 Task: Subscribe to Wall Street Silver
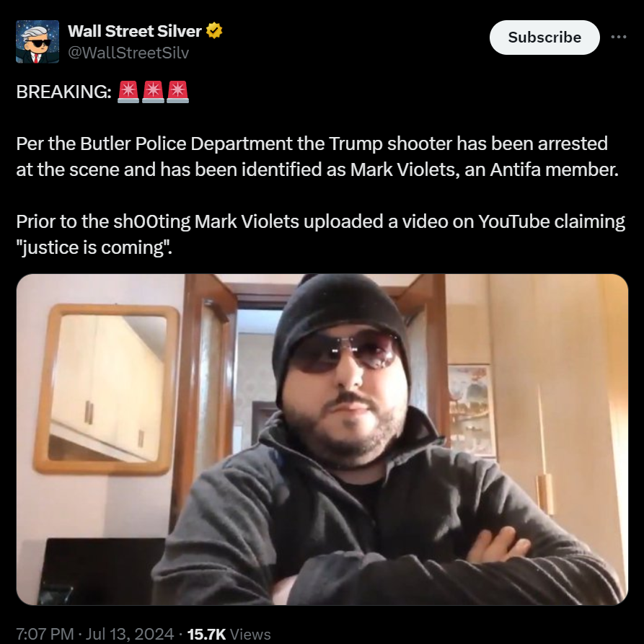coord(544,38)
